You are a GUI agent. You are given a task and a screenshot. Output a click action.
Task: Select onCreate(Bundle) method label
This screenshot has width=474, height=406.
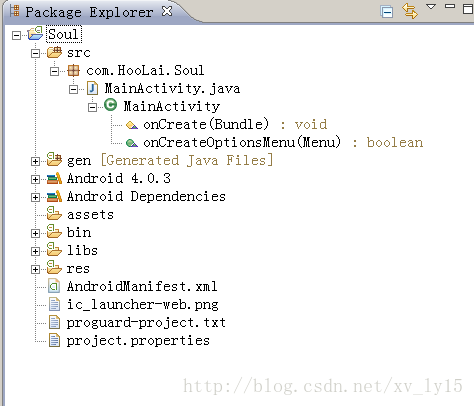coord(206,125)
